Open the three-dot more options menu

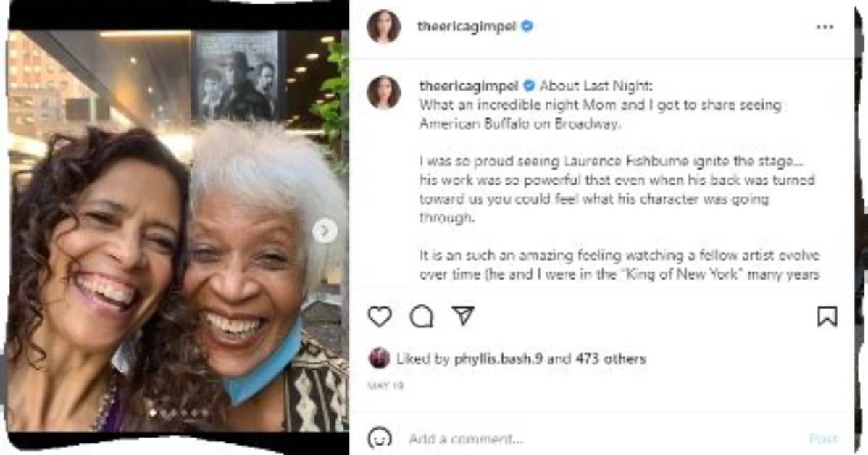point(825,27)
